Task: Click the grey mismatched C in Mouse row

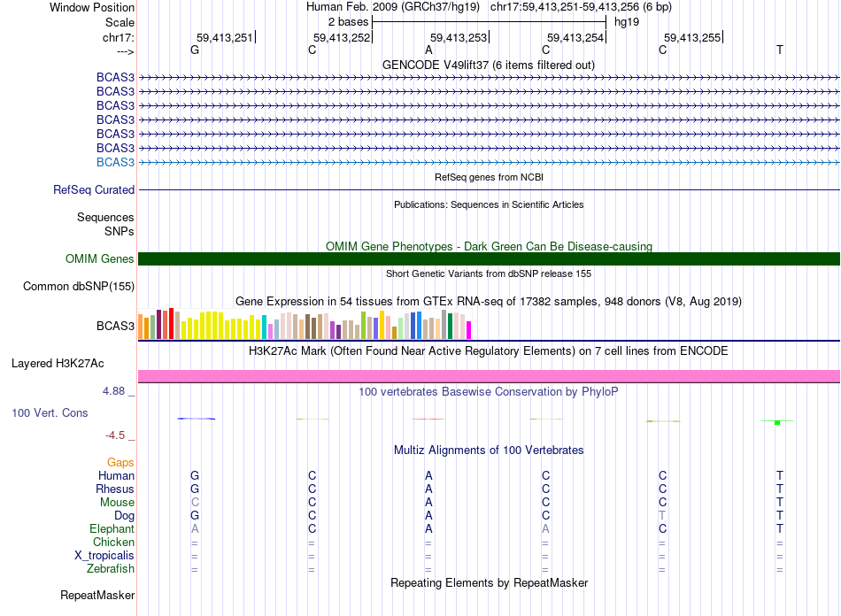Action: click(x=195, y=503)
